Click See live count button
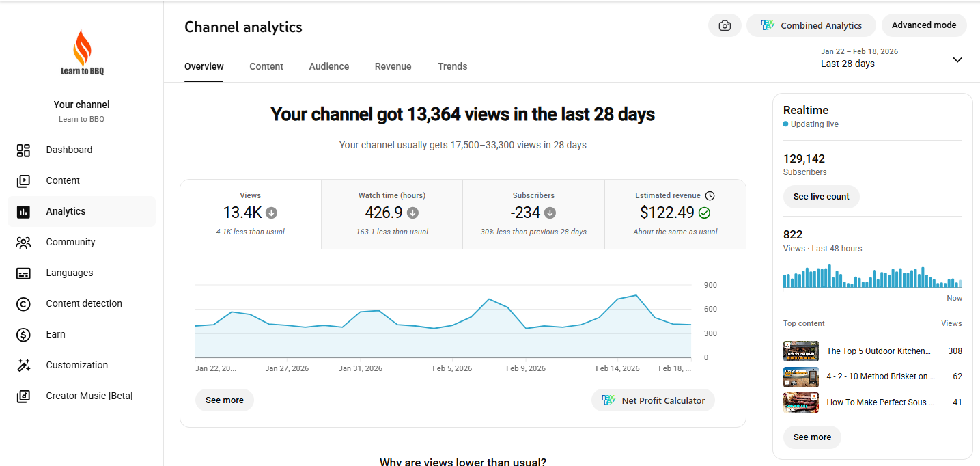 point(822,197)
